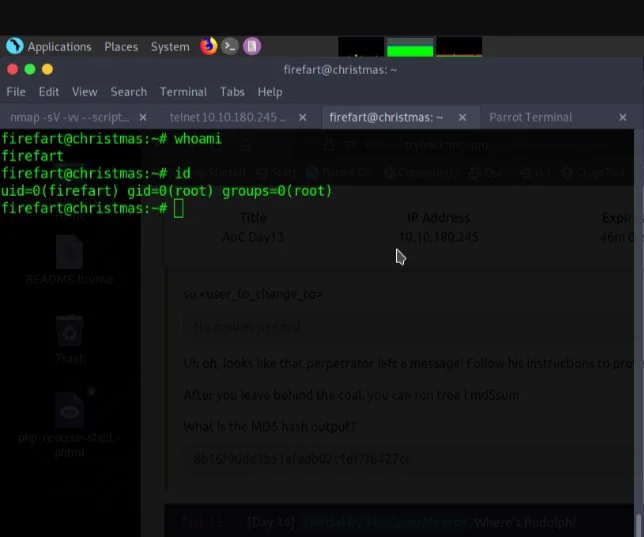The width and height of the screenshot is (644, 537).
Task: Click the yellow window button
Action: coord(48,69)
